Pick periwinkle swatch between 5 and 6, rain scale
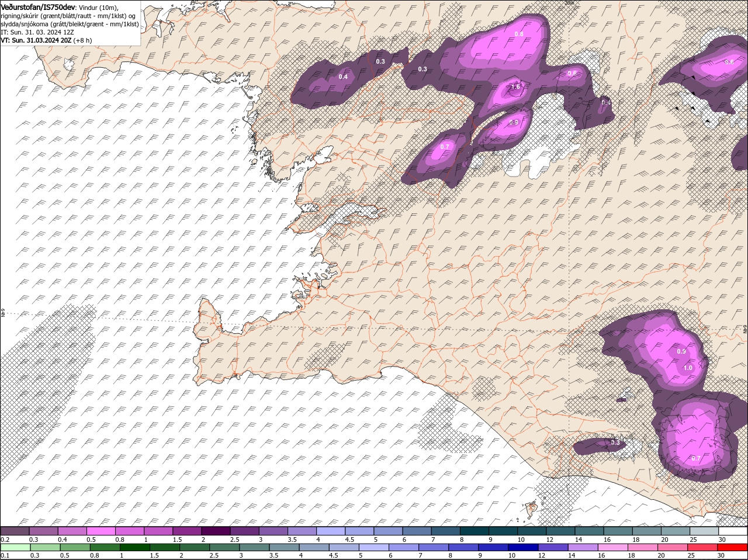This screenshot has width=748, height=560. (x=374, y=547)
